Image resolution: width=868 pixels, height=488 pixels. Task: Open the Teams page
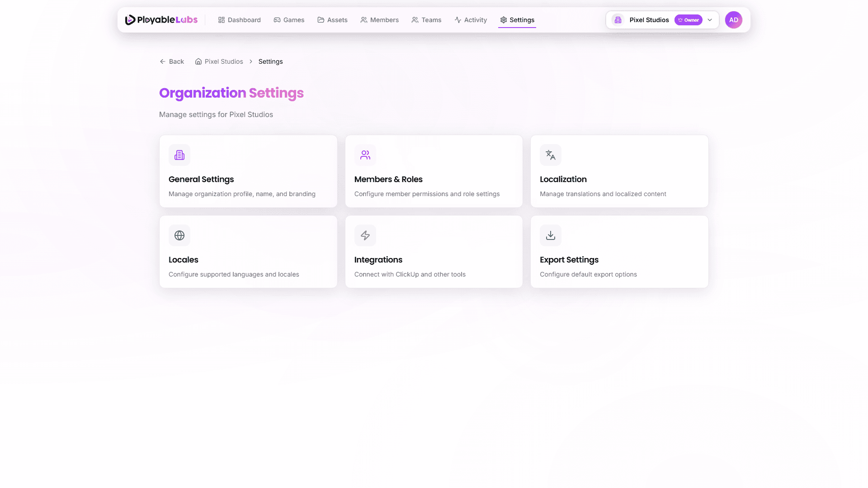point(426,20)
